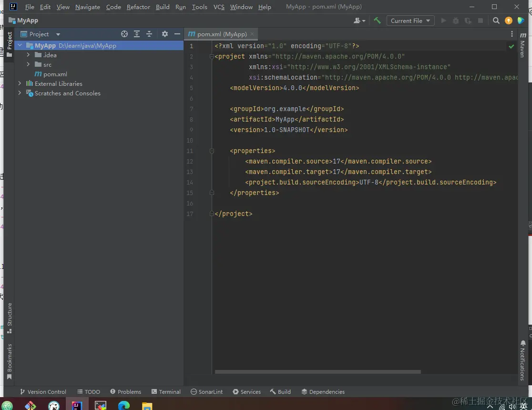
Task: Expand the .idea folder
Action: tap(28, 55)
